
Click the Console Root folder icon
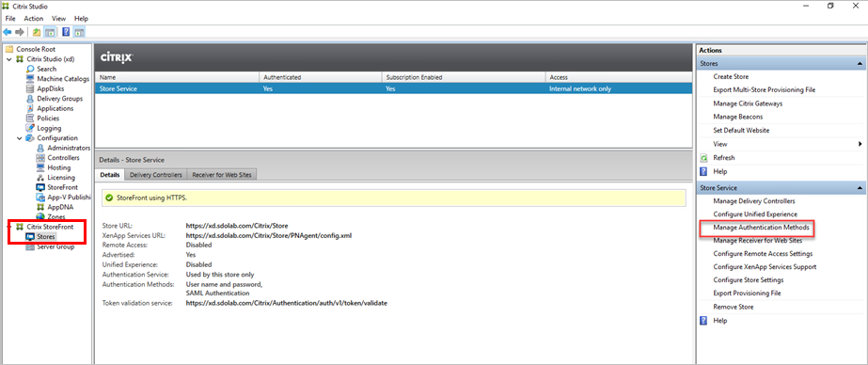[9, 49]
